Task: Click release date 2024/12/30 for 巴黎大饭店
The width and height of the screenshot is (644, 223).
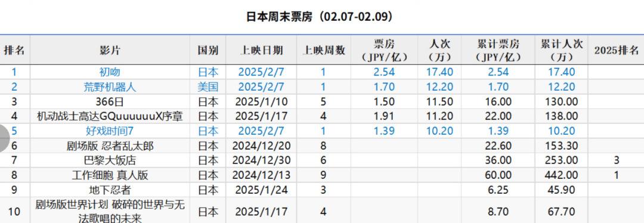Action: 261,160
